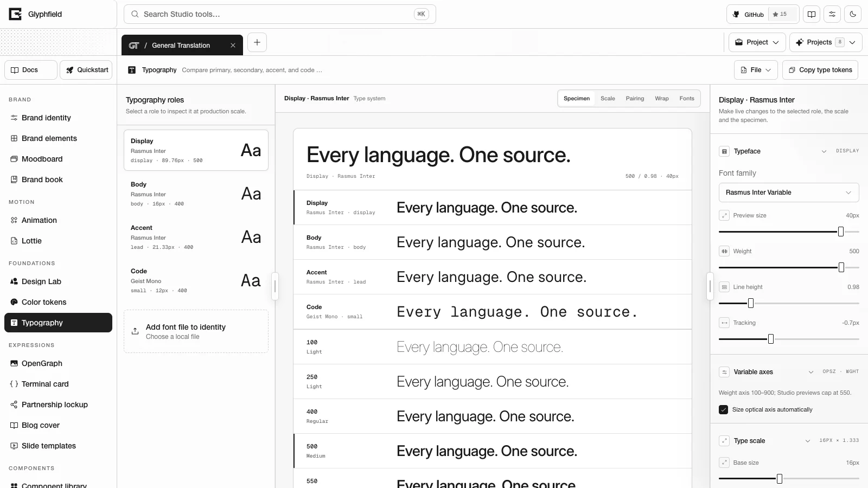Collapse the Type scale section chevron

(x=808, y=441)
